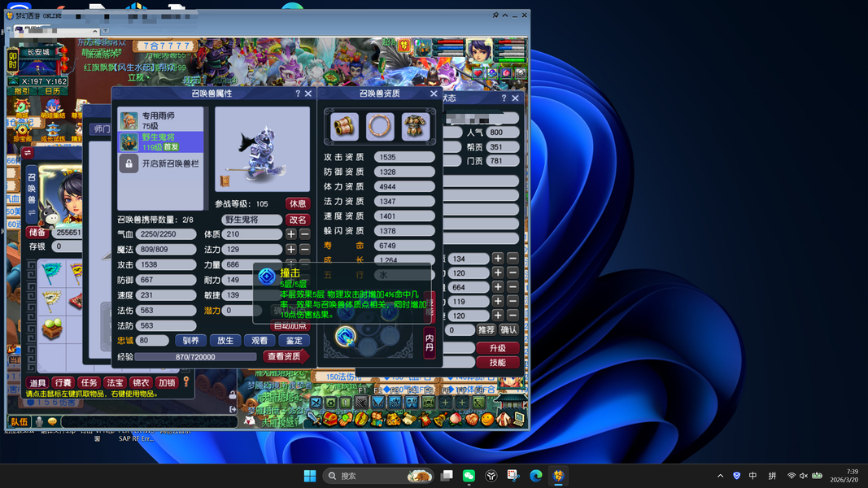Click plus beside value 664 in status panel
Viewport: 868px width, 488px height.
(498, 287)
